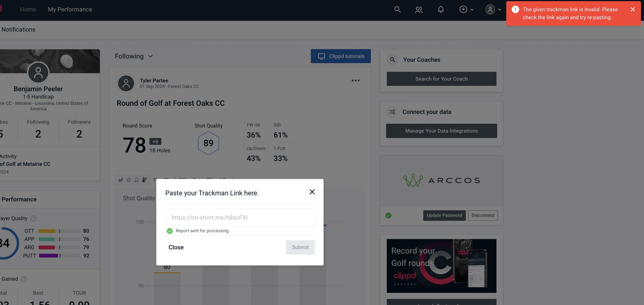Click the Manage Your Data Integrations button

[442, 131]
